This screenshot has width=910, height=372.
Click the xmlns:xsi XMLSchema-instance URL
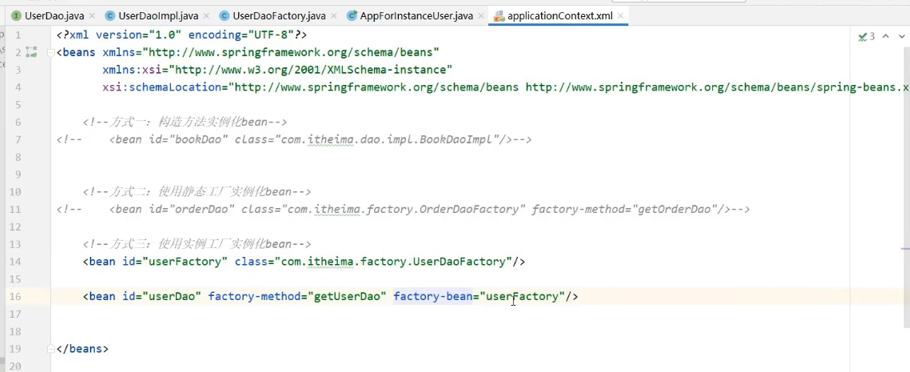tap(310, 70)
